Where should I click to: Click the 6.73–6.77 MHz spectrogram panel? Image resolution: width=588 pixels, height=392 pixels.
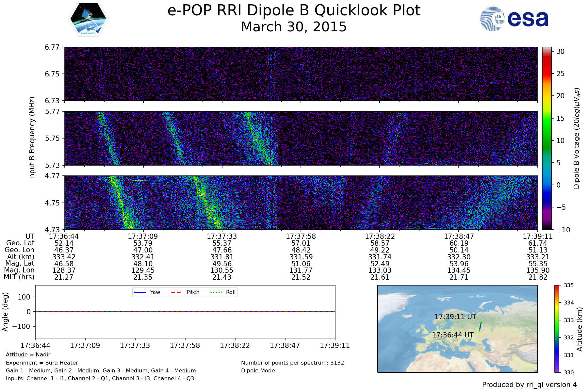point(301,74)
